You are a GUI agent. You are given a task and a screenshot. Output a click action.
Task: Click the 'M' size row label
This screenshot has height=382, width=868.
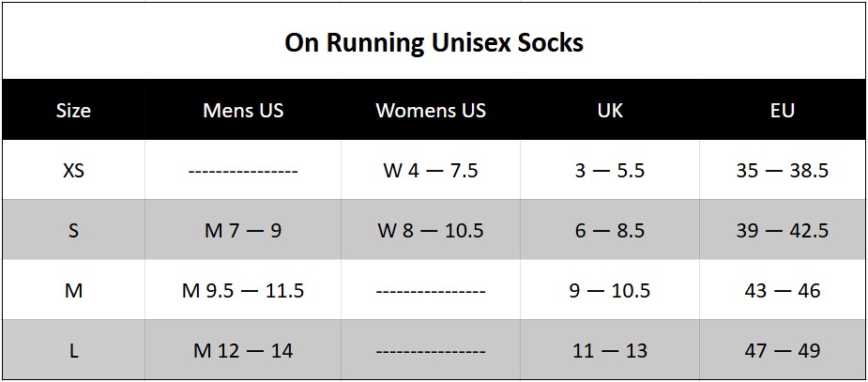(73, 291)
